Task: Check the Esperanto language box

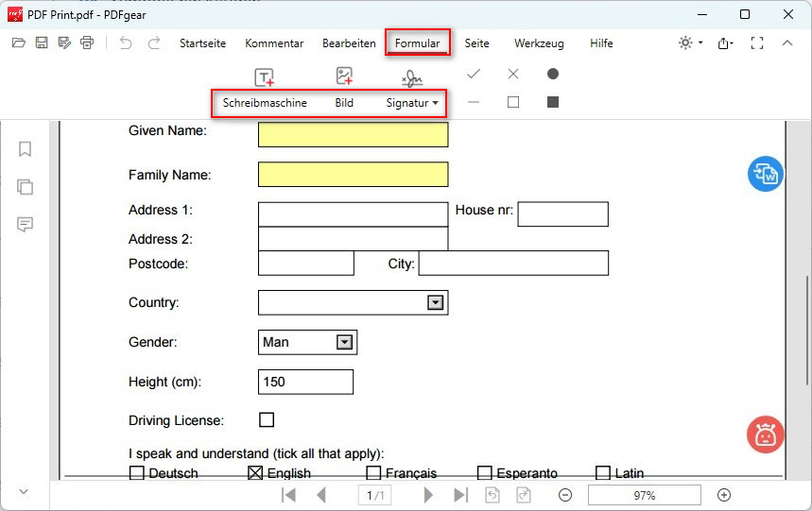Action: pyautogui.click(x=485, y=472)
